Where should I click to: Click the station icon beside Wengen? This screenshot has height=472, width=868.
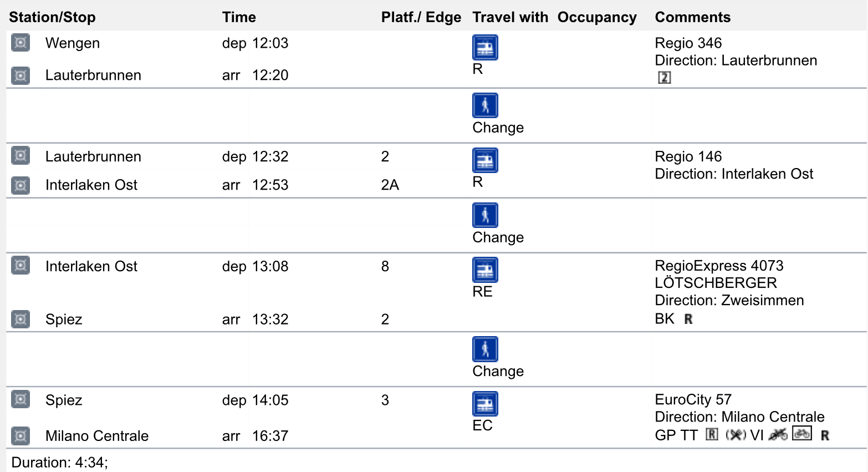pyautogui.click(x=21, y=43)
